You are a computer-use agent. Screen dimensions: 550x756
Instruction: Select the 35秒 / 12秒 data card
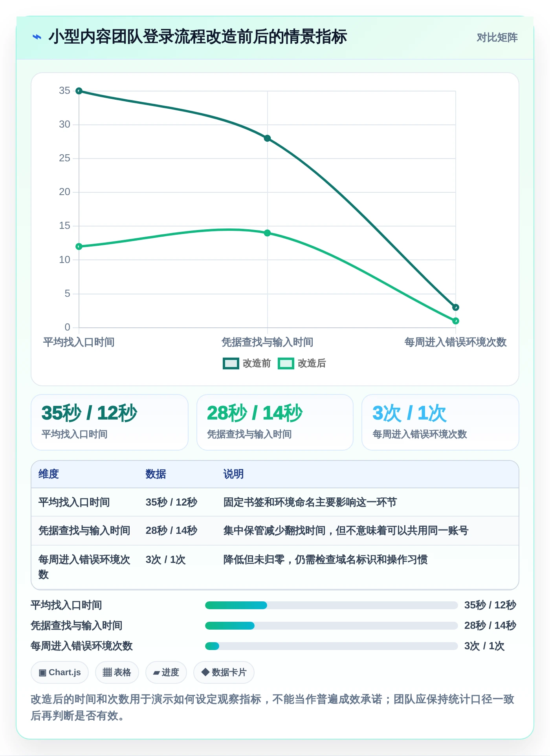click(x=110, y=422)
